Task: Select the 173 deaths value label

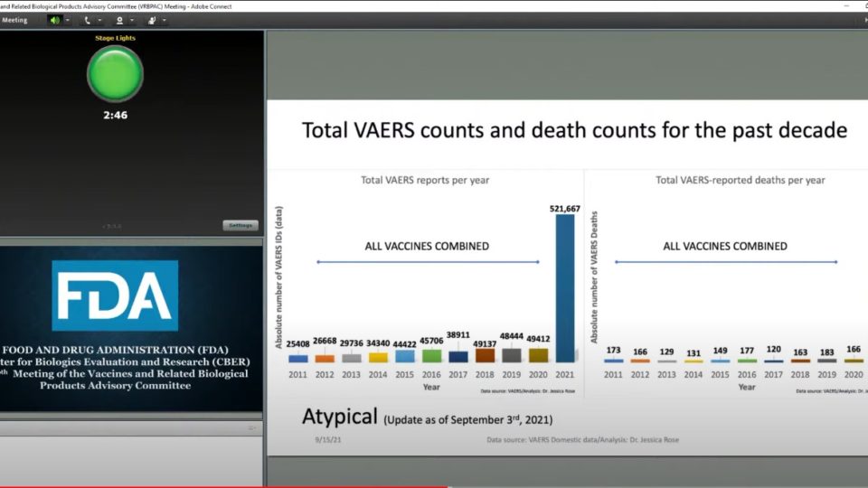Action: click(x=613, y=351)
